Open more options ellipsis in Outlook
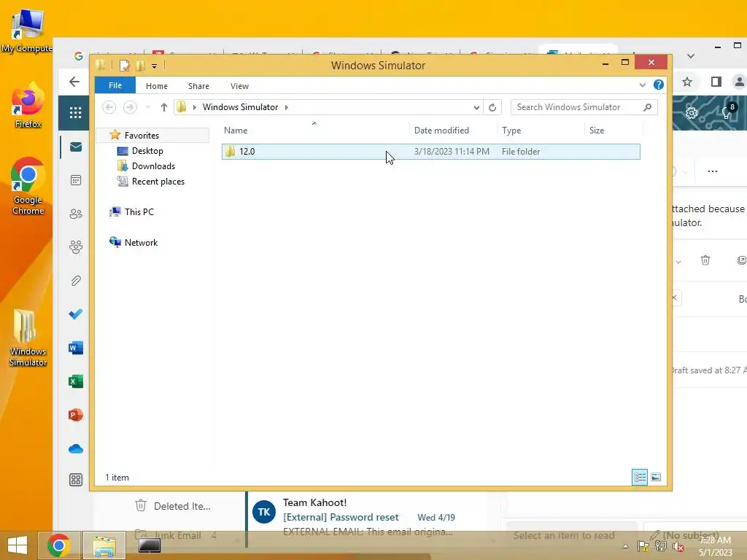Image resolution: width=747 pixels, height=560 pixels. (x=712, y=171)
